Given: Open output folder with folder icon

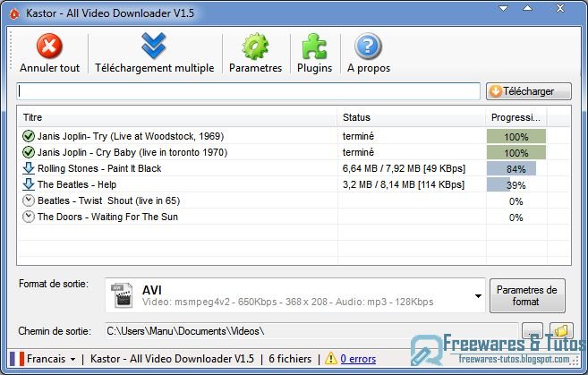Looking at the screenshot, I should click(x=561, y=331).
